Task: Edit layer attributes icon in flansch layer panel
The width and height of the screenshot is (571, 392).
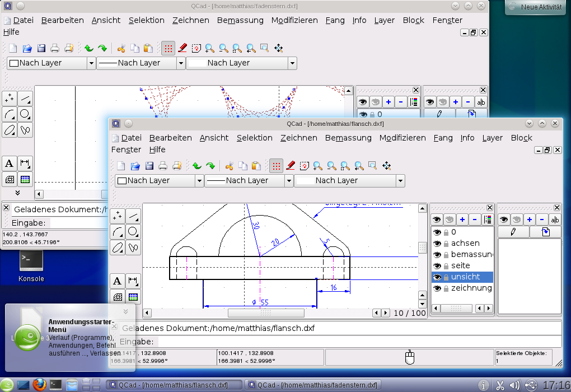Action: (487, 220)
